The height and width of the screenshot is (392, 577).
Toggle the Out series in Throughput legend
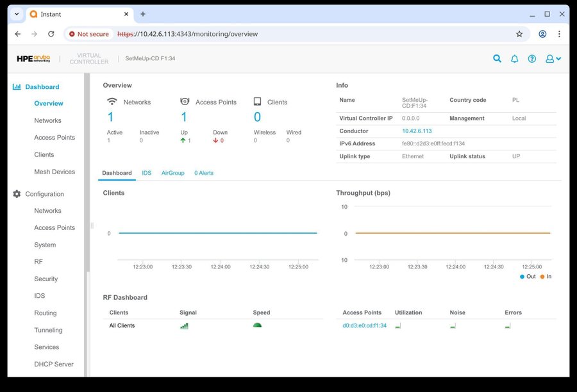[x=527, y=277]
